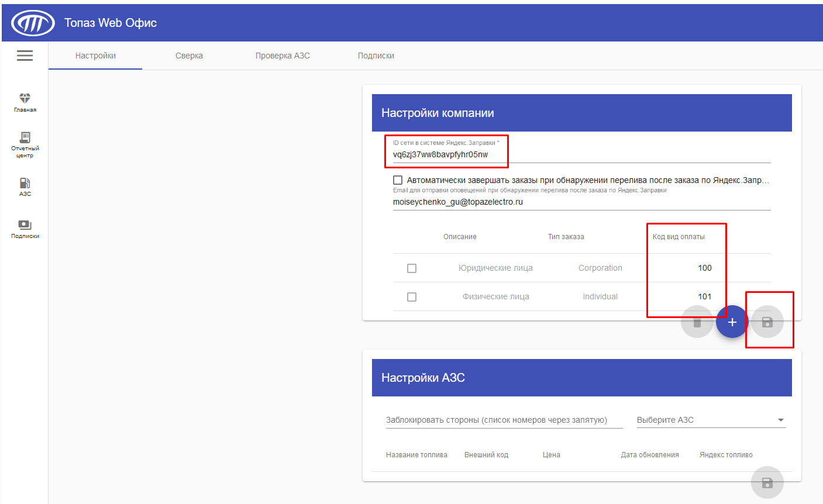Open the Выберите АЗС dropdown
Image resolution: width=823 pixels, height=504 pixels.
711,420
